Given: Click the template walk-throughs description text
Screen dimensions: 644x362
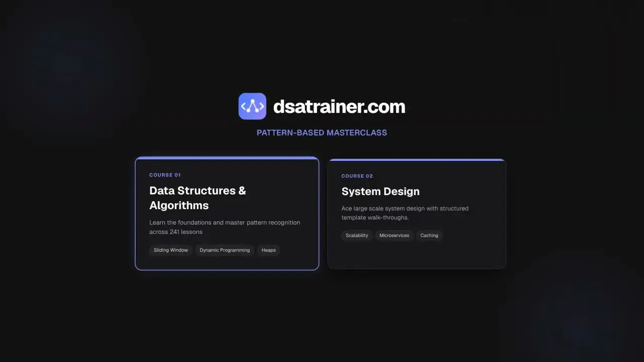Looking at the screenshot, I should (405, 213).
